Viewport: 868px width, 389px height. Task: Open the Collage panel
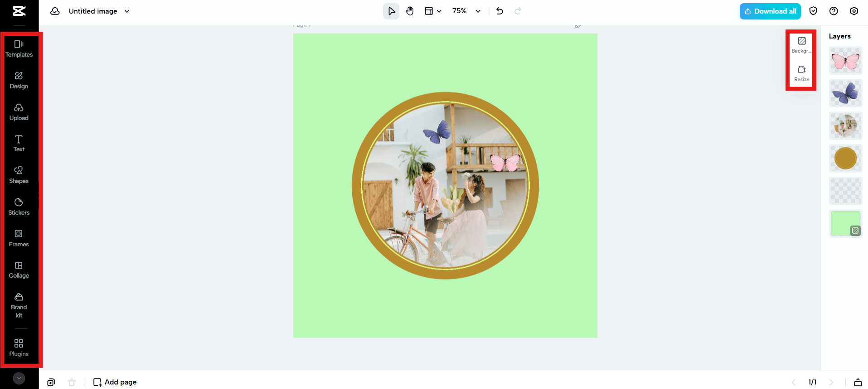[19, 270]
